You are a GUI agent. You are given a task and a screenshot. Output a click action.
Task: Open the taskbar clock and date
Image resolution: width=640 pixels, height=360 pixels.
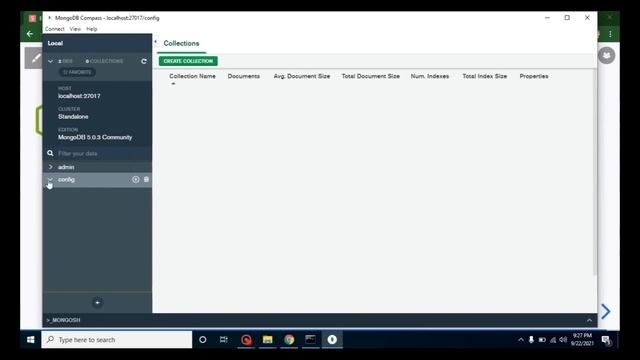click(x=582, y=340)
